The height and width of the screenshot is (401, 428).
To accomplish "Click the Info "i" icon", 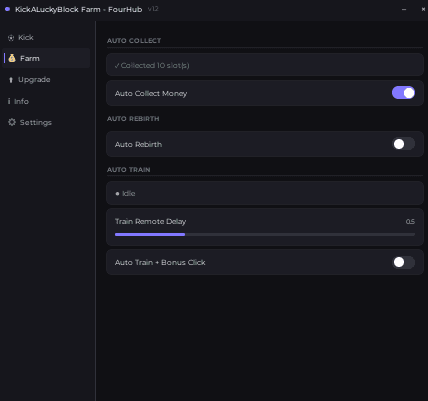I will click(9, 101).
